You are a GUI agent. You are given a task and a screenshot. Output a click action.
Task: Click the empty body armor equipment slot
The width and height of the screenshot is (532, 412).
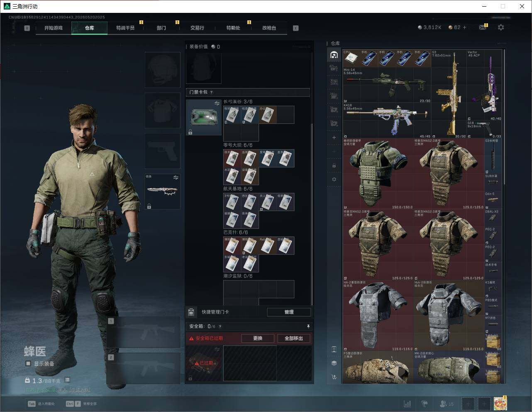point(163,110)
